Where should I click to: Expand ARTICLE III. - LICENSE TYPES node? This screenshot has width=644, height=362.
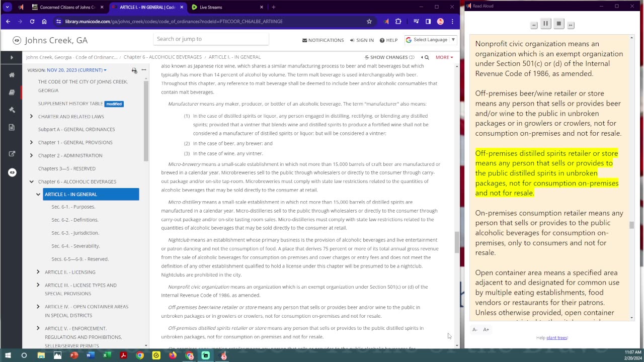(x=38, y=285)
